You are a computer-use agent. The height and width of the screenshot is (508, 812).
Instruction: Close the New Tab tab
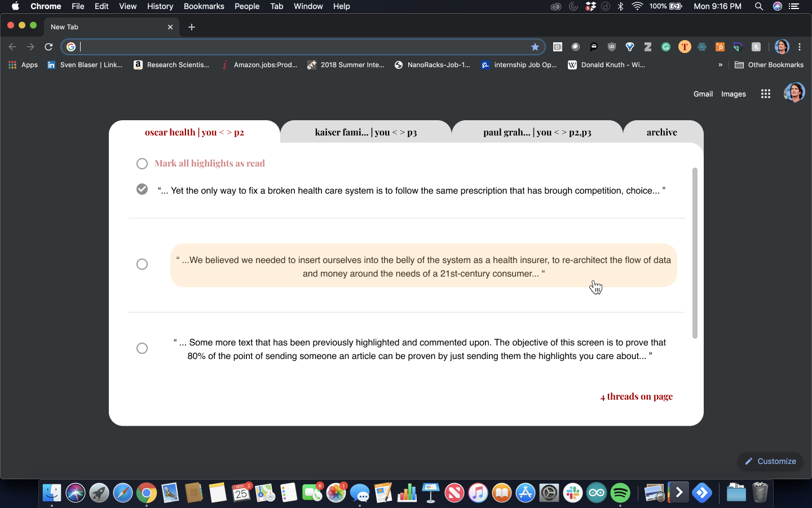coord(170,27)
